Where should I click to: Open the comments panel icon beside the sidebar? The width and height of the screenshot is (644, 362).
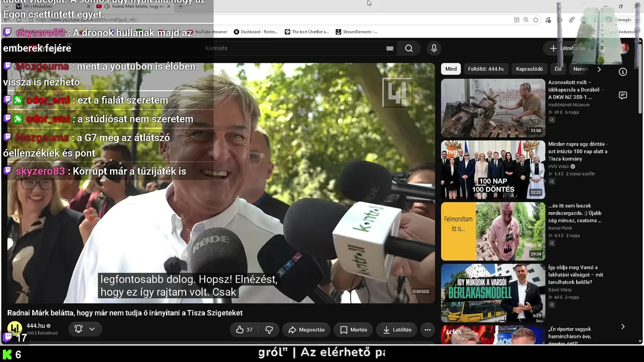(x=623, y=96)
